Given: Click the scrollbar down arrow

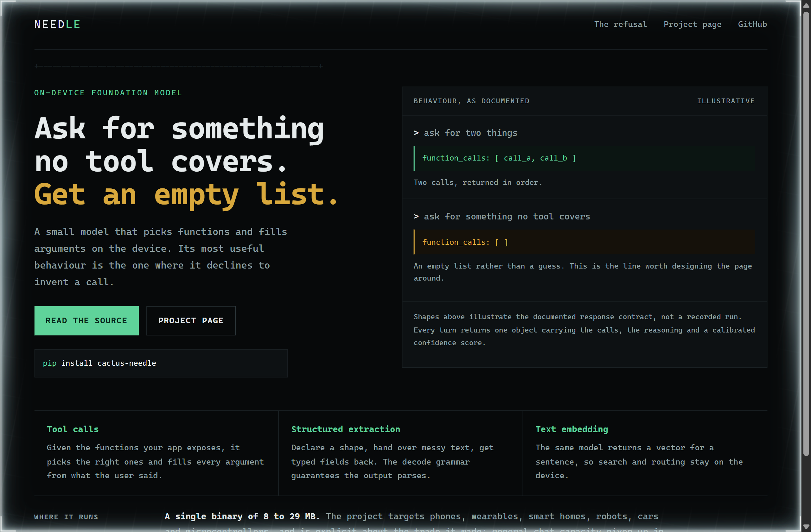Looking at the screenshot, I should tap(806, 527).
